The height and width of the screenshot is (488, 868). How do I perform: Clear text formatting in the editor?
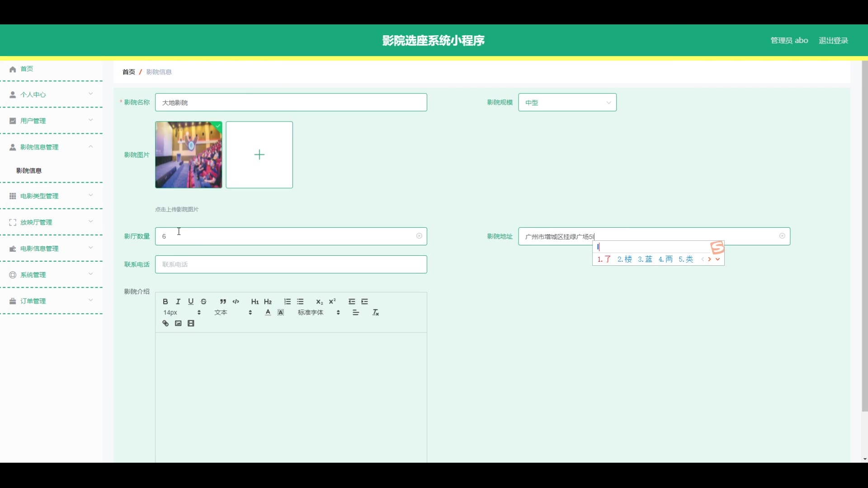tap(375, 313)
